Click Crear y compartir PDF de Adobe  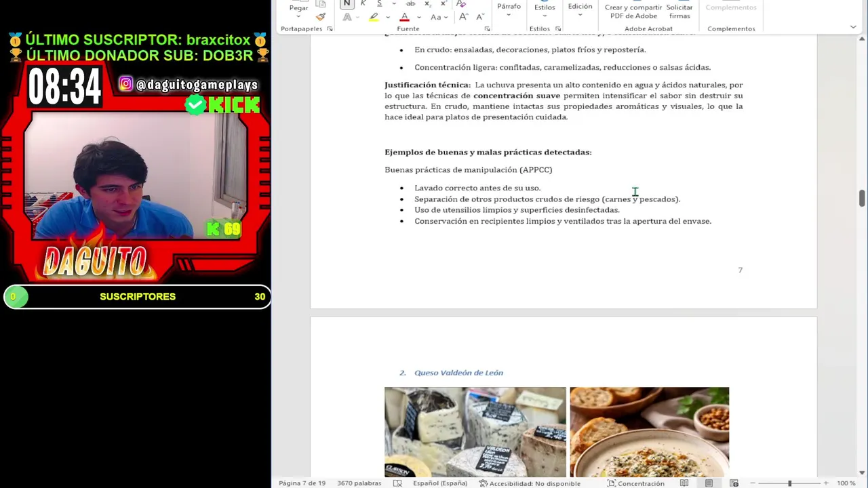pyautogui.click(x=633, y=12)
